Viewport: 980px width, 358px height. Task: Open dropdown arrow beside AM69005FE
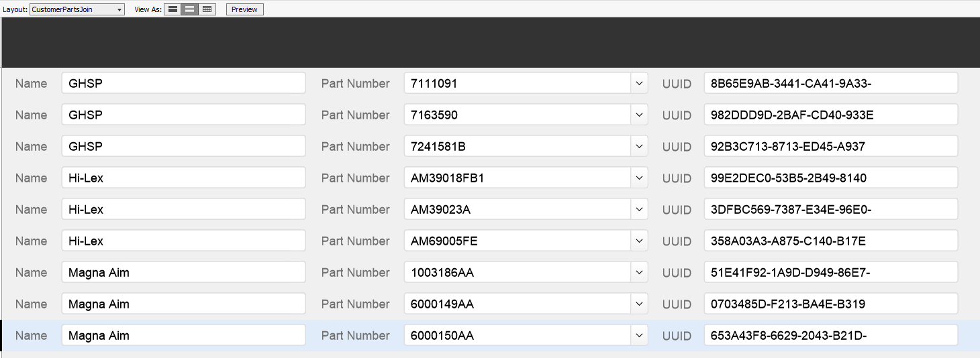(x=639, y=241)
